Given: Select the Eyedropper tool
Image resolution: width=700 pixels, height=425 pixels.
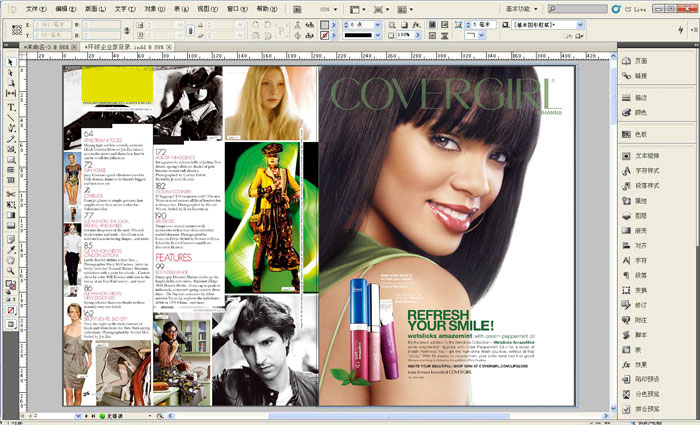Looking at the screenshot, I should pyautogui.click(x=10, y=250).
